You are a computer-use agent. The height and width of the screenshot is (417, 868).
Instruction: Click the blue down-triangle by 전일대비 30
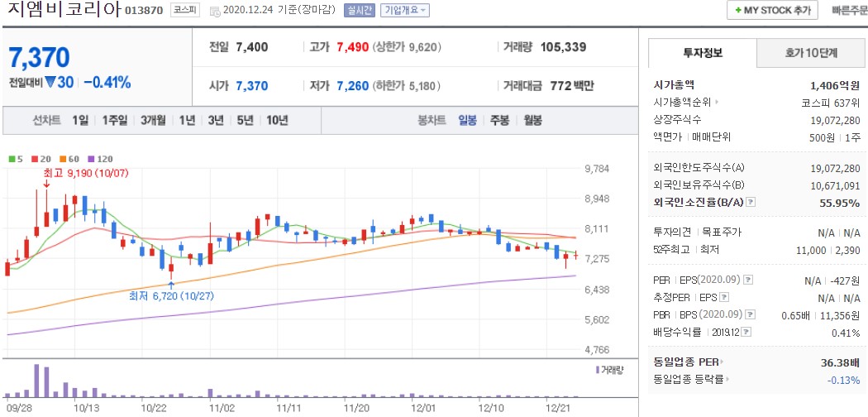(51, 82)
